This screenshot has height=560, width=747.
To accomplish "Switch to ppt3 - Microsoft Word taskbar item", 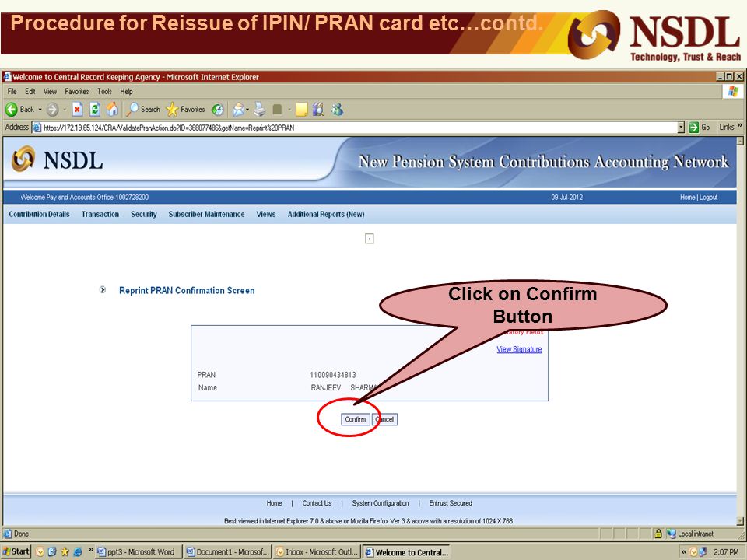I will 139,552.
